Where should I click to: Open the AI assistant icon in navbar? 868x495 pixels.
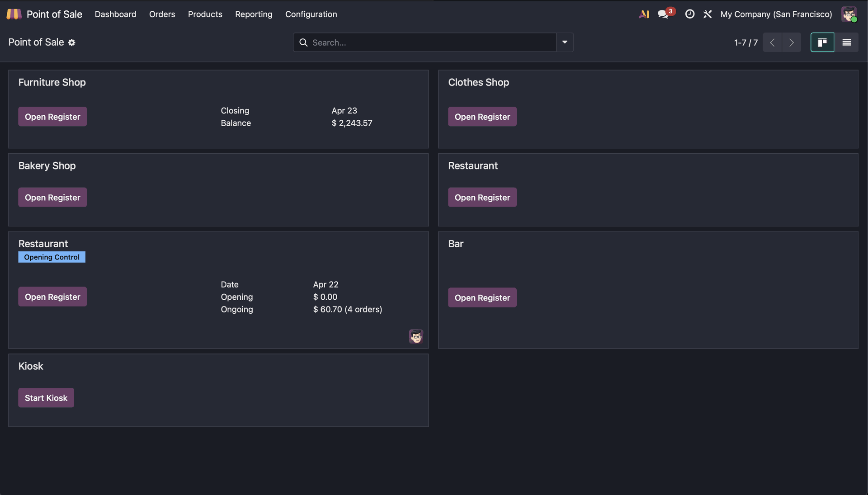644,14
